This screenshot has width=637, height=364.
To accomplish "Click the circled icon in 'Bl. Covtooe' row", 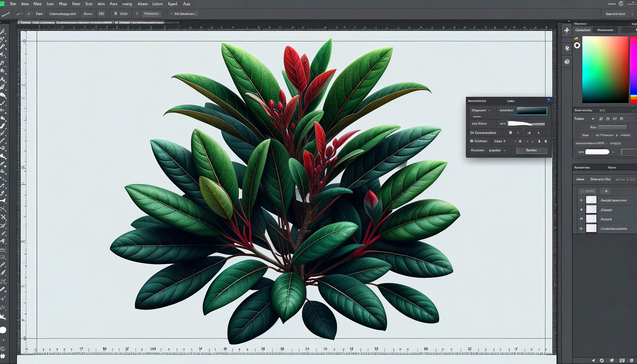I will coord(520,141).
